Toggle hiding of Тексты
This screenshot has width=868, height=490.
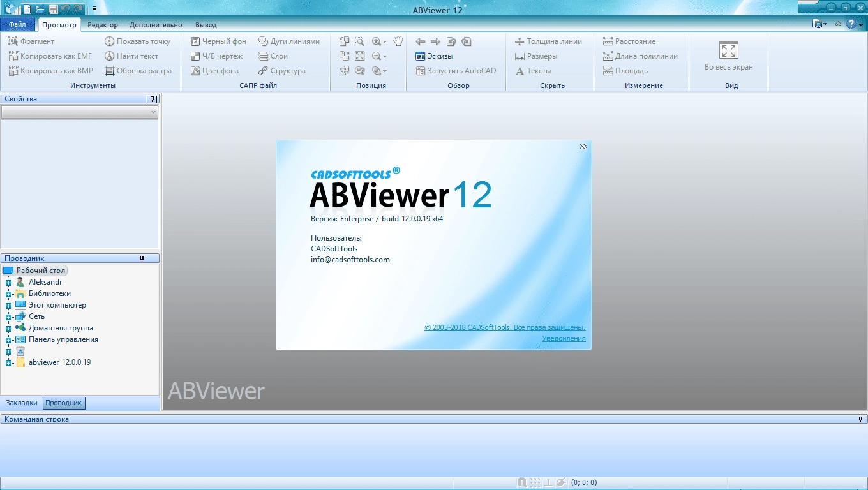[x=533, y=71]
